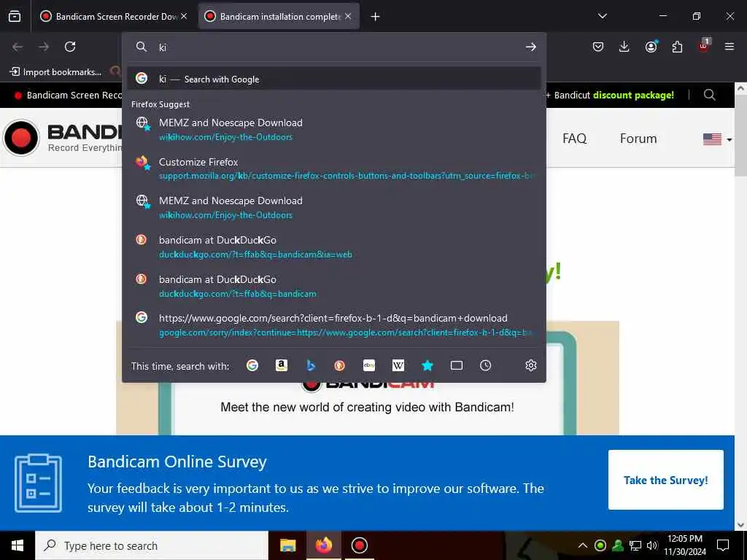Search this time with eBay
747x560 pixels.
(369, 365)
